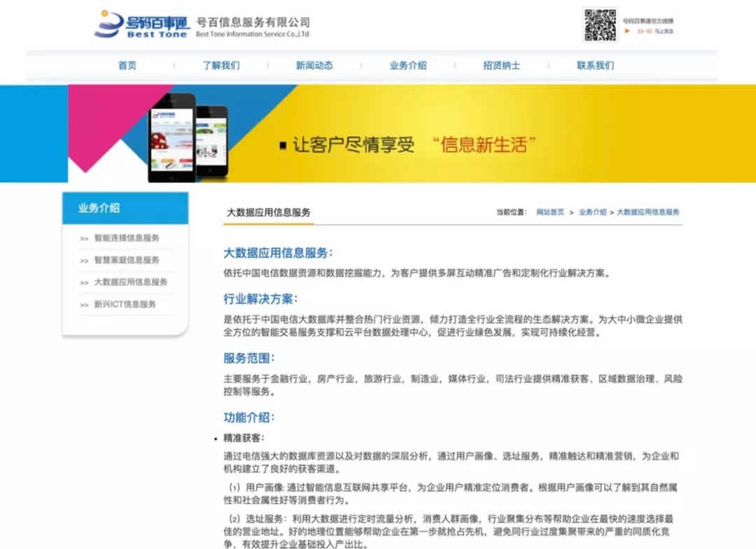Select the 大数据应用信息服务 page title

click(269, 211)
